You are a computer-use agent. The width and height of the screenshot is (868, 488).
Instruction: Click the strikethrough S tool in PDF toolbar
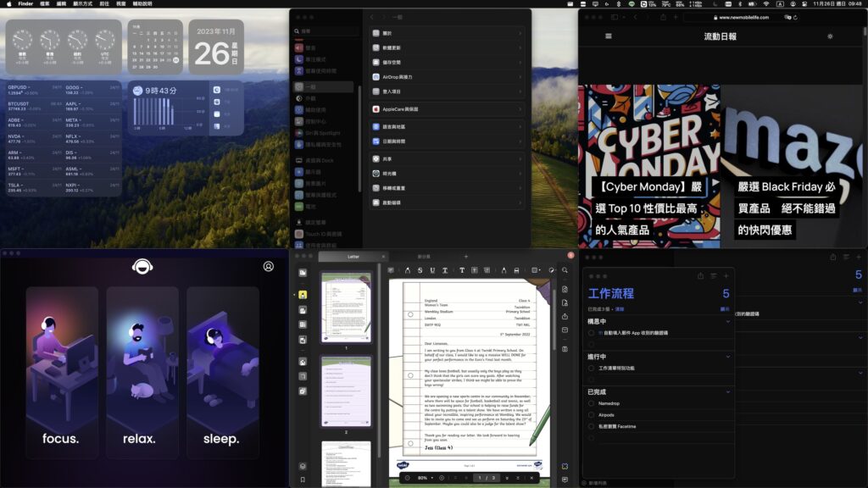click(x=420, y=270)
